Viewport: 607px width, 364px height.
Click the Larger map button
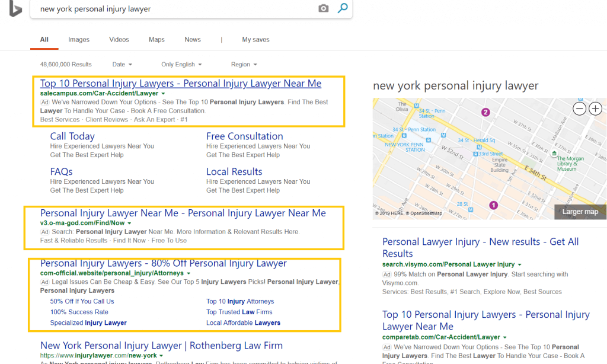tap(580, 212)
